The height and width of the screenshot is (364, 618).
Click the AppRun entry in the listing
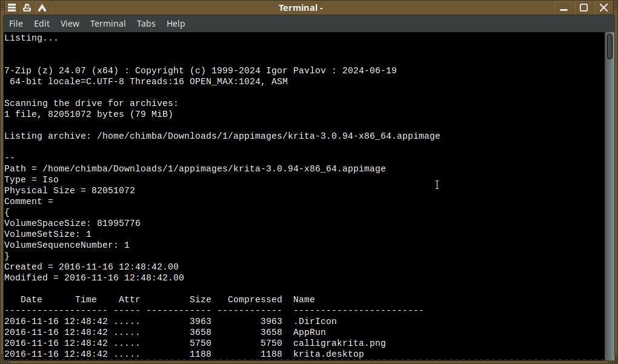pos(310,332)
